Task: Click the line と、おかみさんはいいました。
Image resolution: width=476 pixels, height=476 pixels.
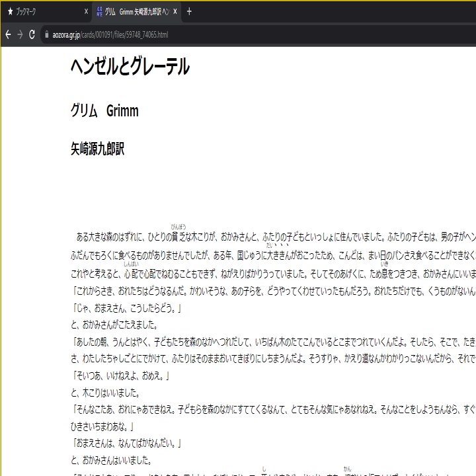Action: (111, 461)
